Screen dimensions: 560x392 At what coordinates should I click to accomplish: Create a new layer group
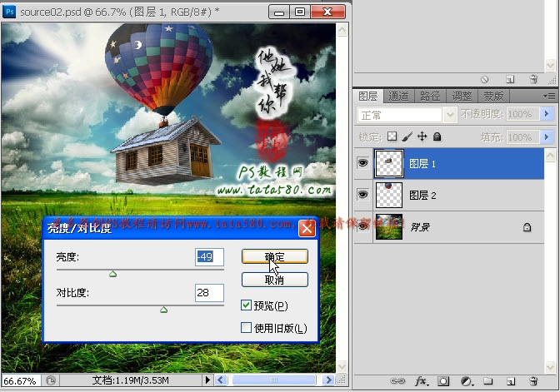[487, 381]
